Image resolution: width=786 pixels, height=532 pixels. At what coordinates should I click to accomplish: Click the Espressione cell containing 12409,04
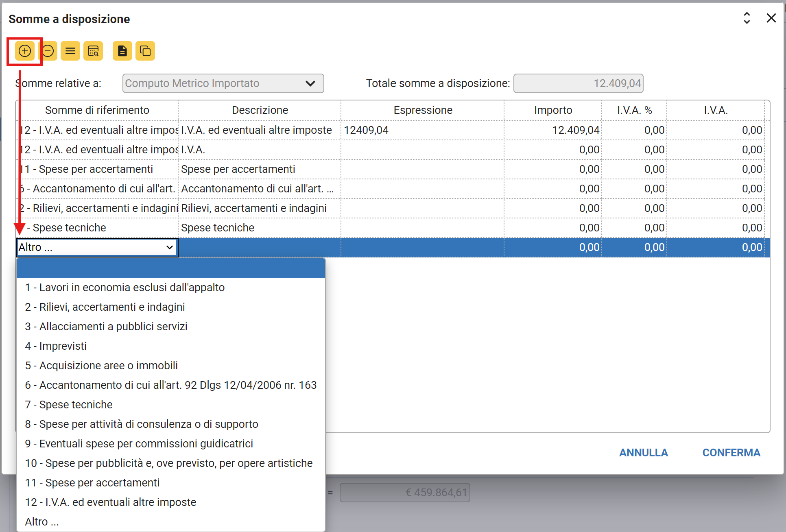pos(422,130)
